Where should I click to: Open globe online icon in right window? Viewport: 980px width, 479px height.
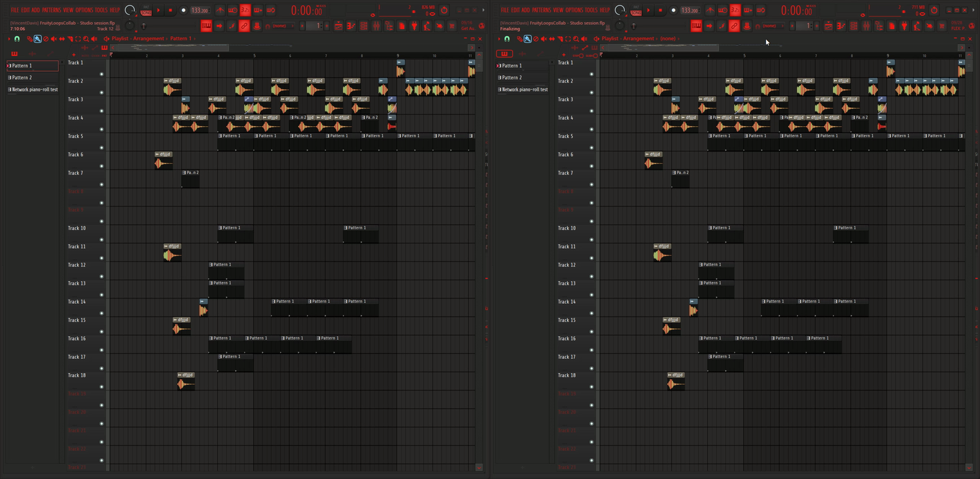coord(971,26)
